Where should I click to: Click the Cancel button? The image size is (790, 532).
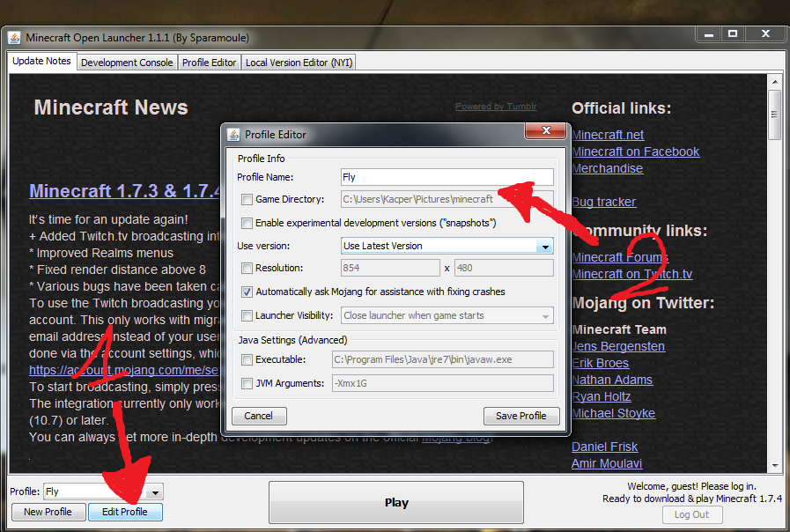(x=259, y=416)
